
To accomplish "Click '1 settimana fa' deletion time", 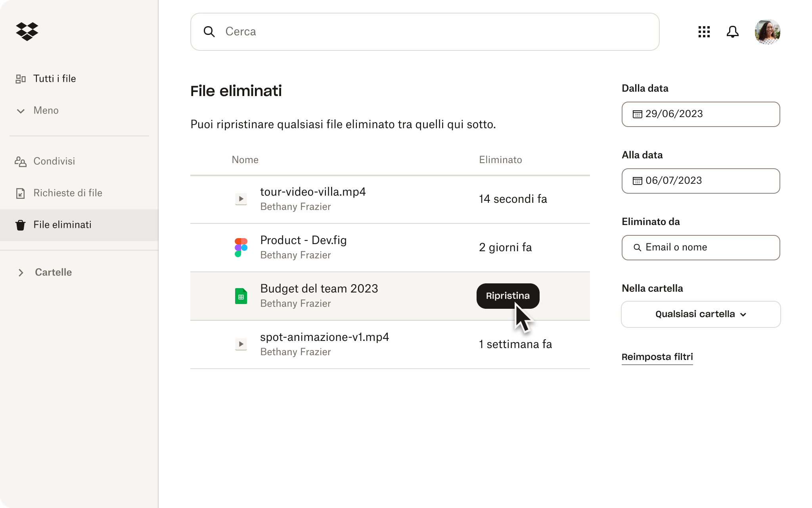I will pos(515,344).
